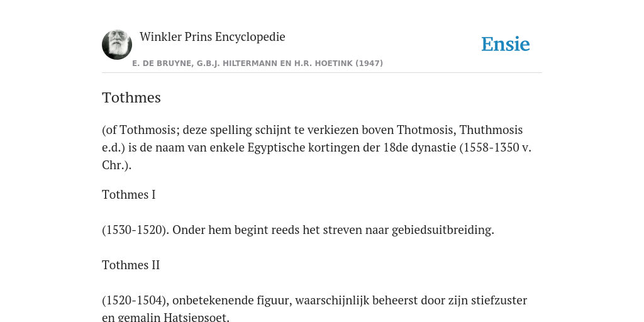Click the word Thotmosis in intro paragraph
Image resolution: width=644 pixels, height=322 pixels.
[426, 130]
